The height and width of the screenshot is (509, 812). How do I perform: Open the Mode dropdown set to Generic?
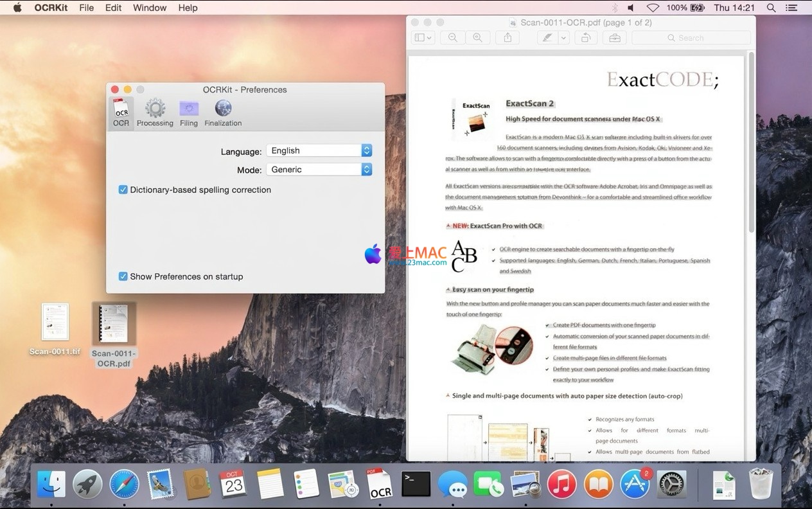pos(319,170)
